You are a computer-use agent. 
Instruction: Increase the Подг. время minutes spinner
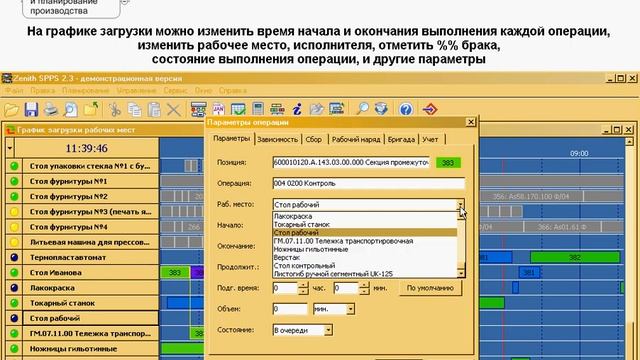tap(364, 285)
